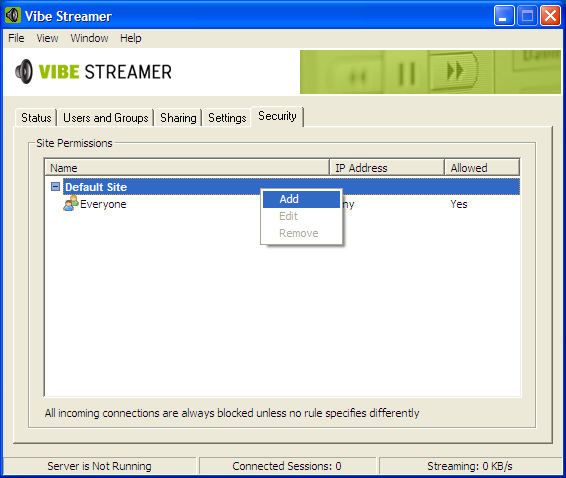Open the Help menu
566x478 pixels.
click(x=131, y=38)
